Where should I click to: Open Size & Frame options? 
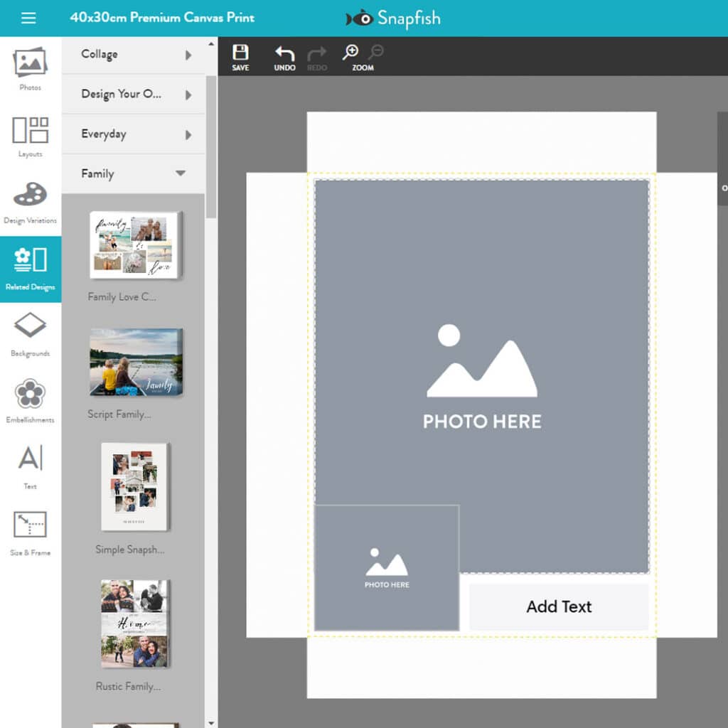click(30, 533)
